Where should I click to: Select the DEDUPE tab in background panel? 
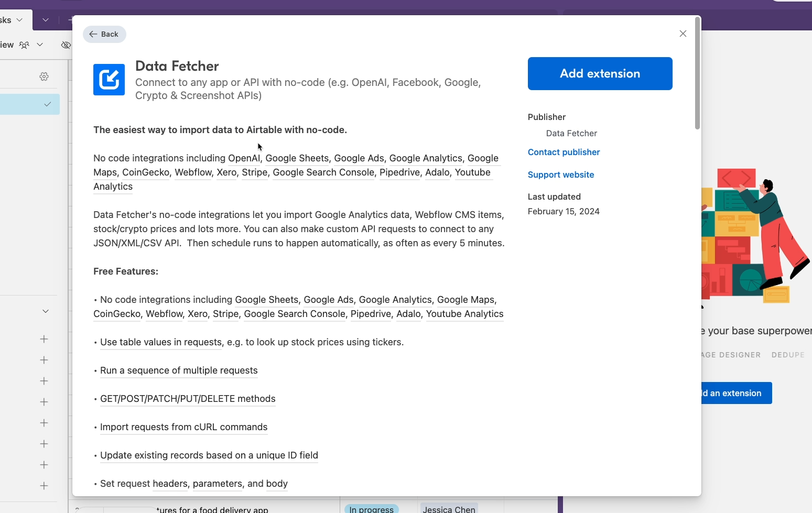point(788,355)
